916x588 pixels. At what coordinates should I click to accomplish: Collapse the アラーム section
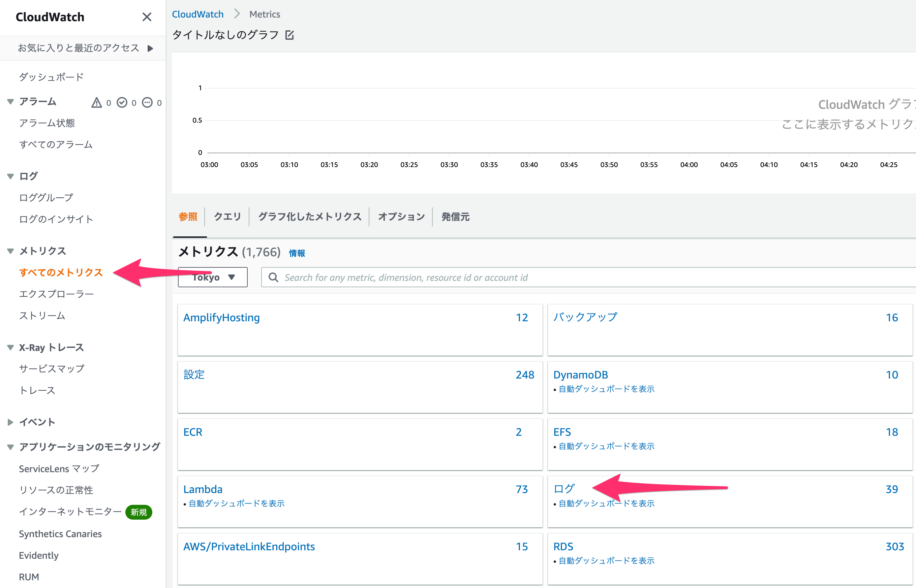(10, 102)
